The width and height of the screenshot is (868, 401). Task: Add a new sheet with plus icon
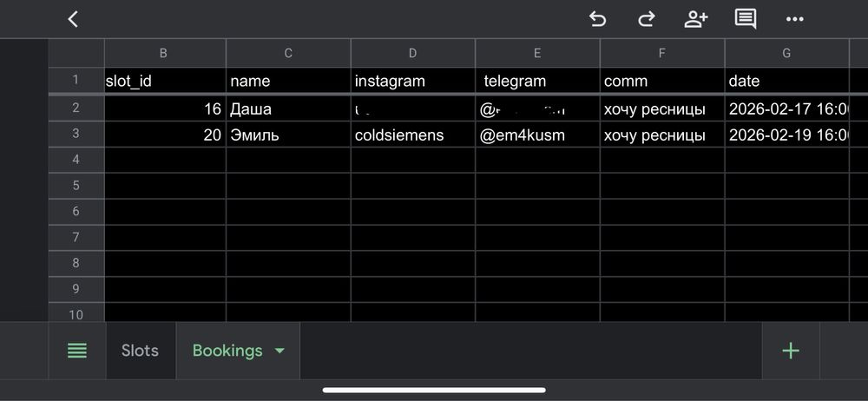(790, 351)
